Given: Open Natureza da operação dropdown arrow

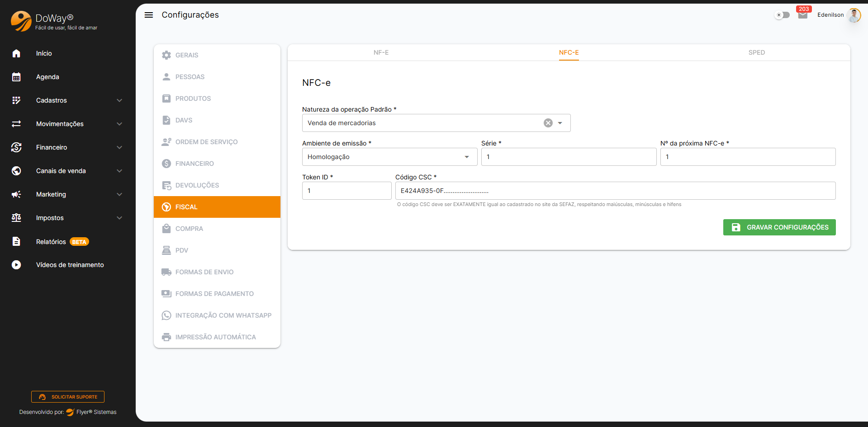Looking at the screenshot, I should point(560,123).
